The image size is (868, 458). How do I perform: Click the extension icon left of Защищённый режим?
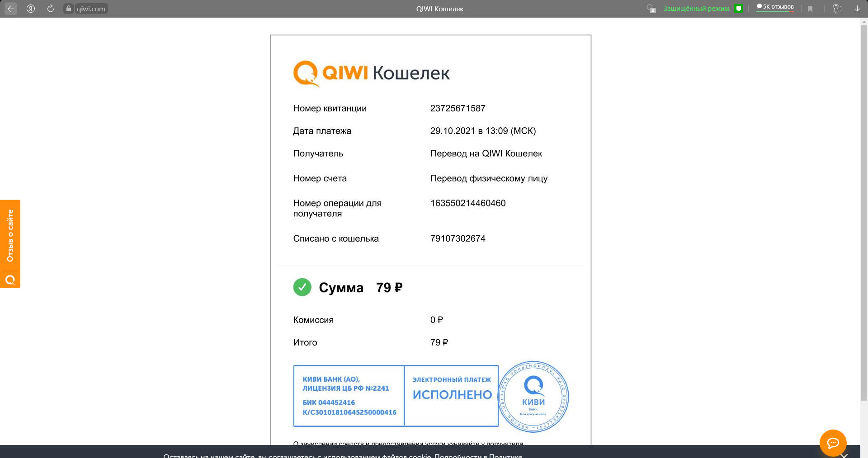click(651, 9)
